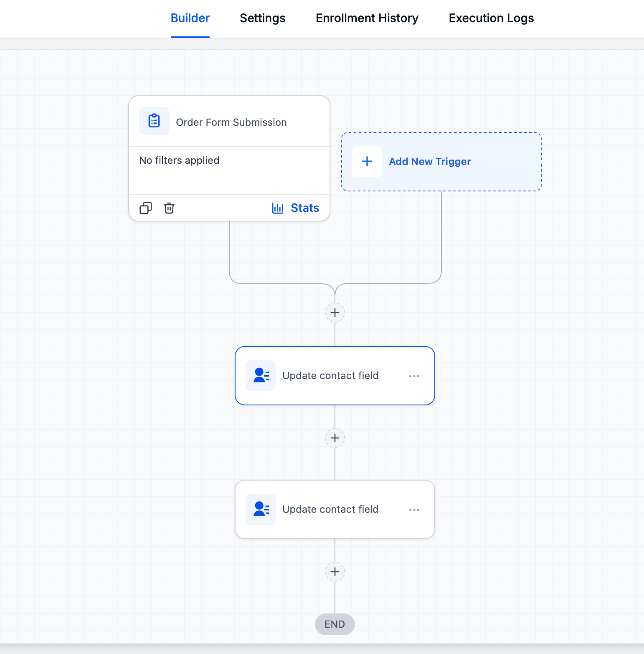Image resolution: width=644 pixels, height=654 pixels.
Task: Add action before END with plus button
Action: point(335,572)
